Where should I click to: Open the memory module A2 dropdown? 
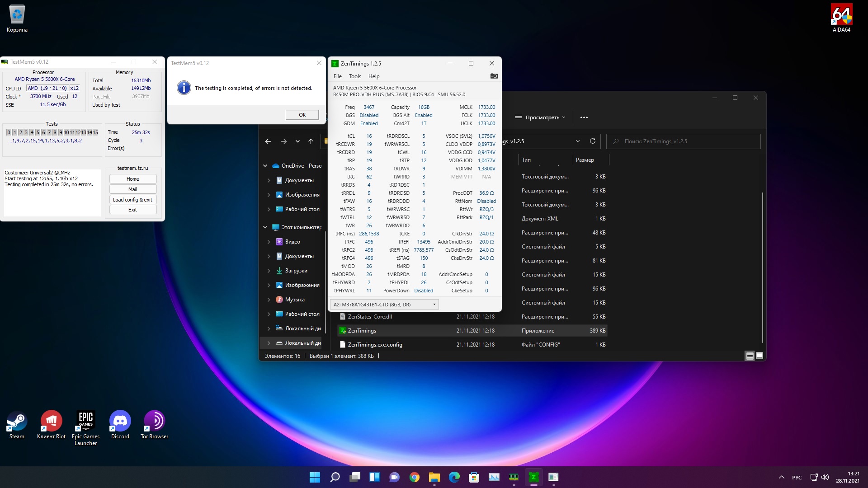pyautogui.click(x=384, y=305)
